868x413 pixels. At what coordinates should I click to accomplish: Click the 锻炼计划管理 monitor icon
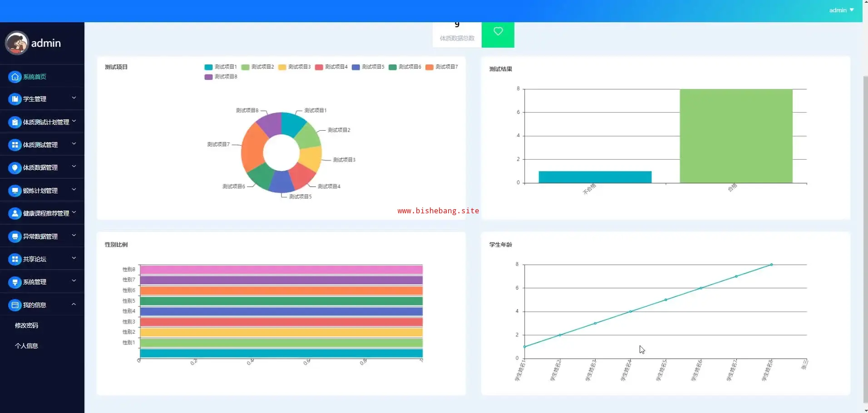click(x=15, y=191)
